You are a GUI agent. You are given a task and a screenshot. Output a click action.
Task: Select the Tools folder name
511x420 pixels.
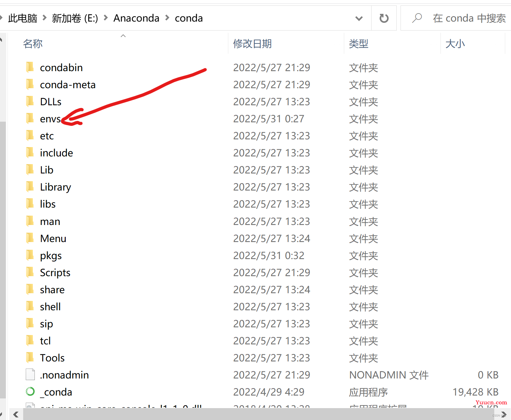tap(52, 358)
